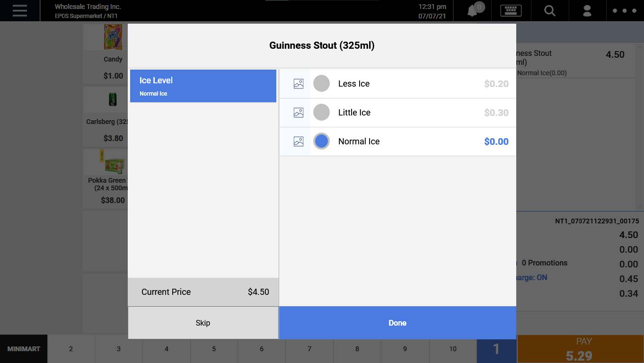Switch to category tab 10
The height and width of the screenshot is (363, 644).
pyautogui.click(x=453, y=349)
